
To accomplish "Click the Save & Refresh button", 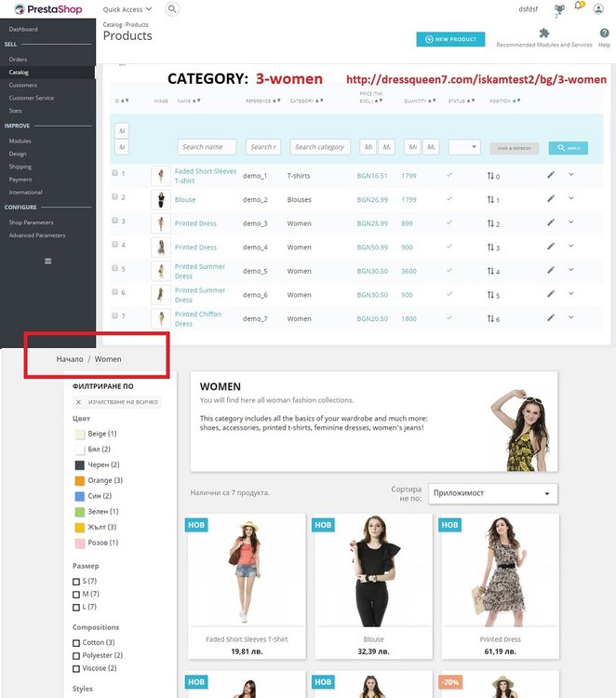I will [x=514, y=148].
